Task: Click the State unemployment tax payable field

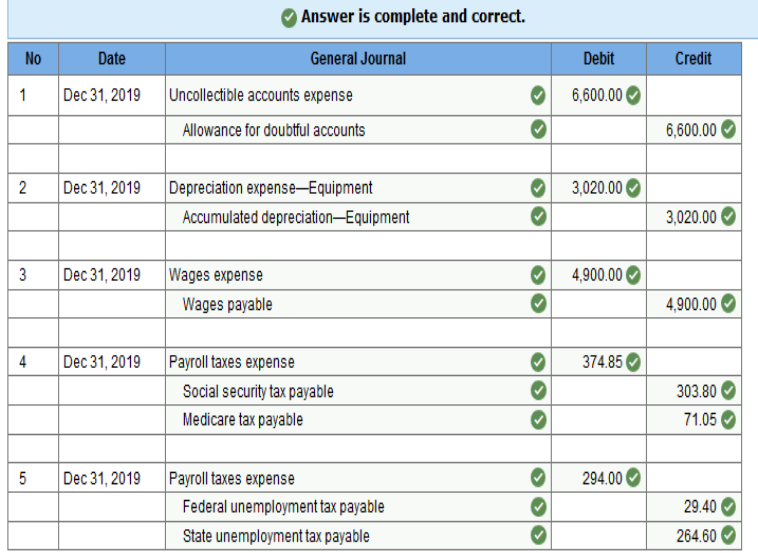Action: [358, 536]
